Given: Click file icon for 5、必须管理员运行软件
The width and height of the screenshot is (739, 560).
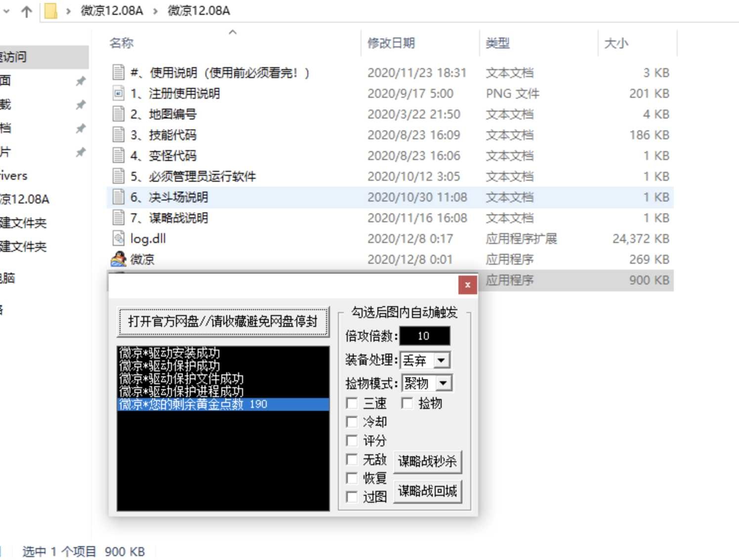Looking at the screenshot, I should coord(119,176).
